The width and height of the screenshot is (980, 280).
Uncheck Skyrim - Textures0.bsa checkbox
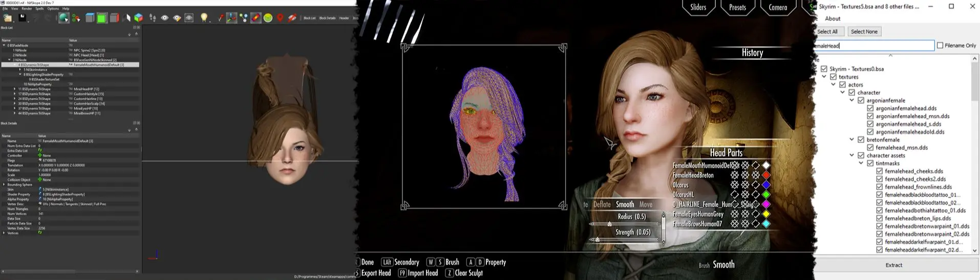[x=824, y=69]
